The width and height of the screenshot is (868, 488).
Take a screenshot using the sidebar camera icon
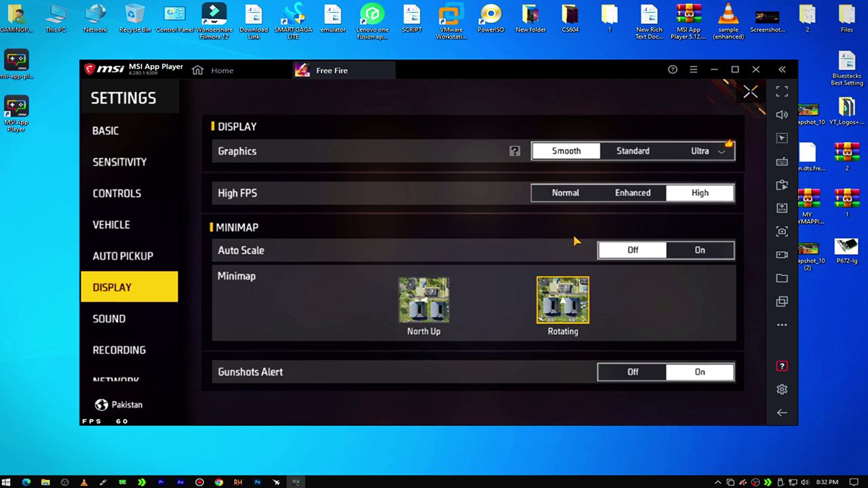tap(782, 231)
